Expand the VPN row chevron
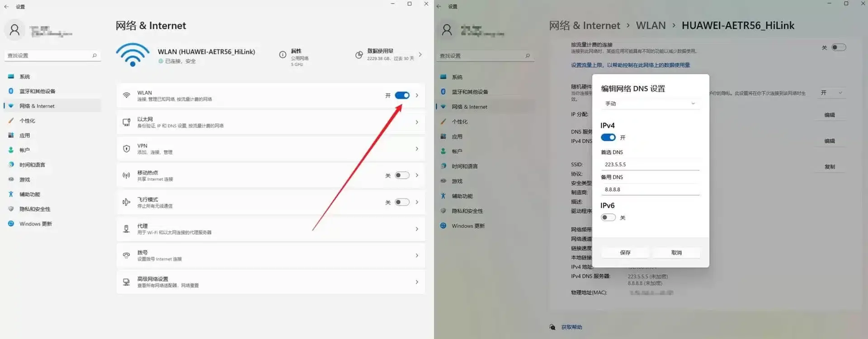 pos(417,149)
